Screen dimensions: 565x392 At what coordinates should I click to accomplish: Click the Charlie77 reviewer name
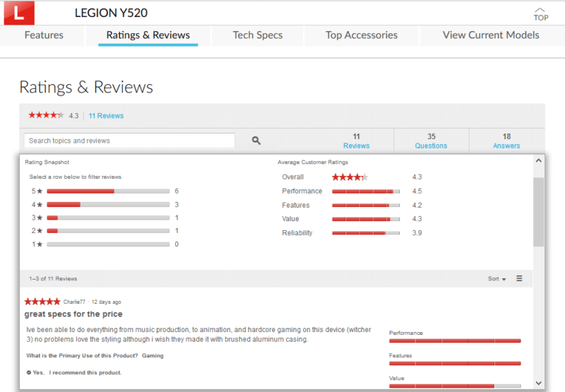pyautogui.click(x=74, y=302)
